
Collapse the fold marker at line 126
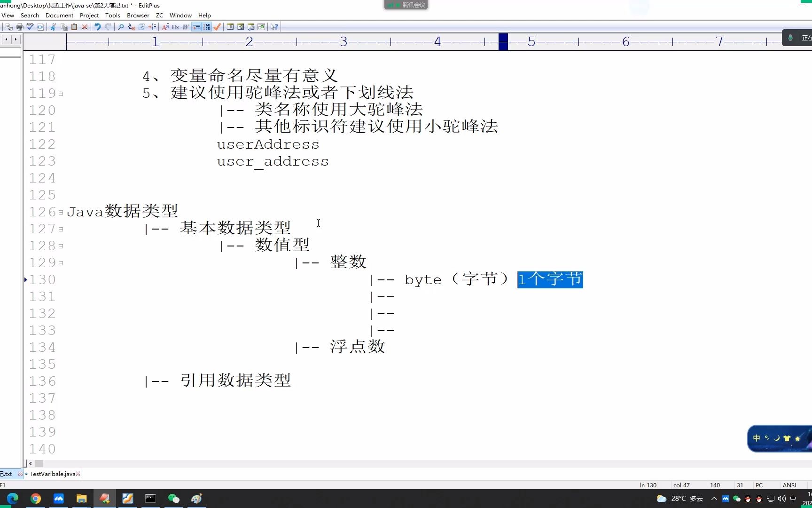point(61,212)
